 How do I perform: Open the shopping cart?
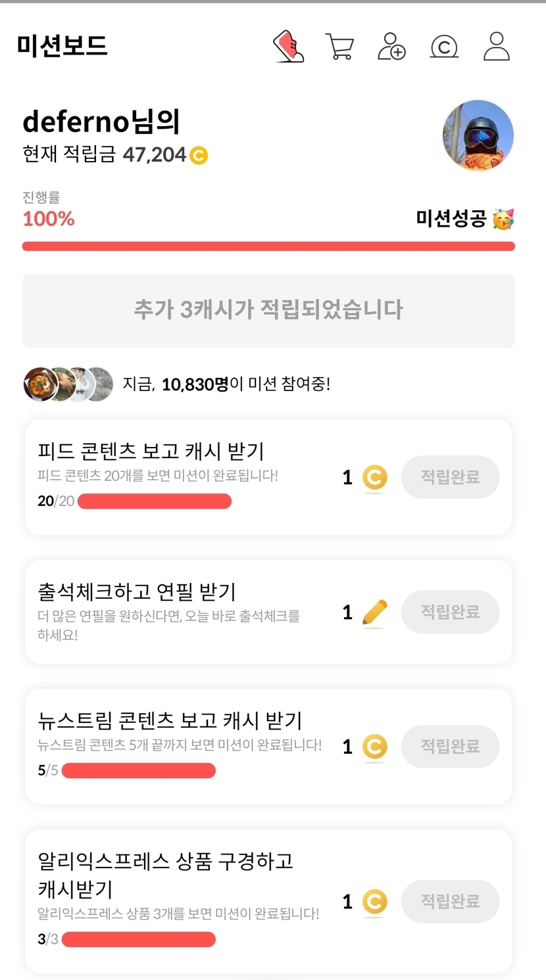[x=339, y=47]
